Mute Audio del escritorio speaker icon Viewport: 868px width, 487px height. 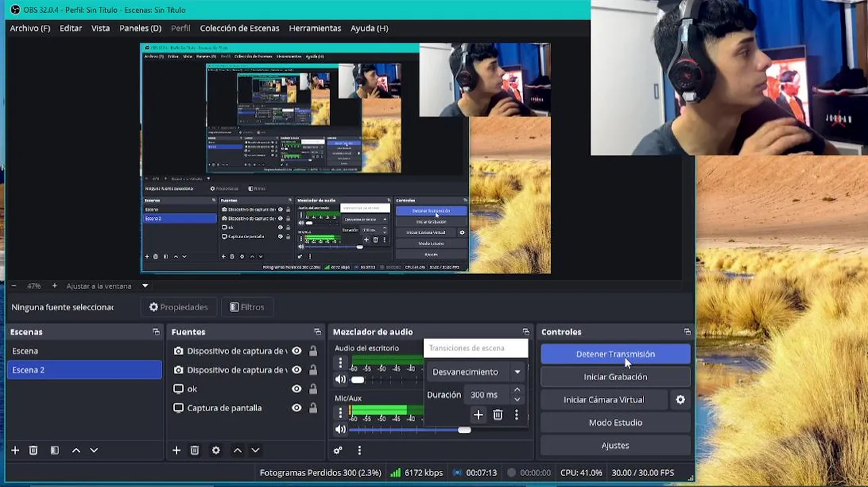341,379
